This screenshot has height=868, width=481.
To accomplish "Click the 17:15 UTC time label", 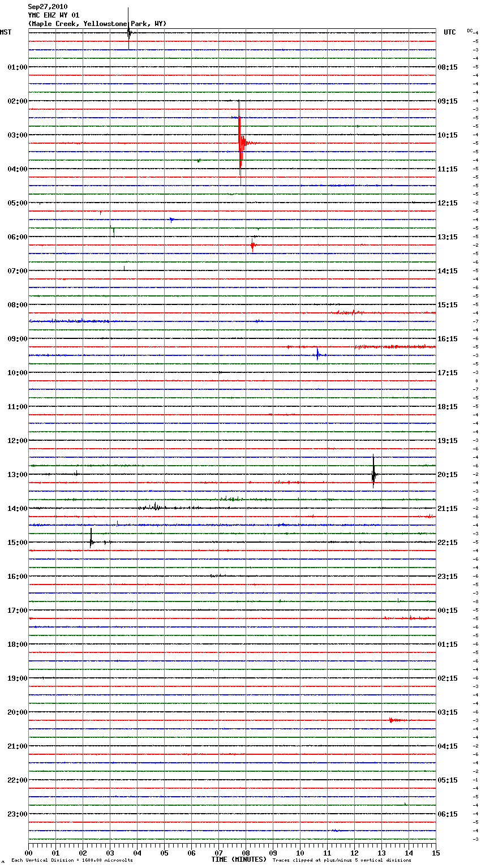I will click(448, 373).
